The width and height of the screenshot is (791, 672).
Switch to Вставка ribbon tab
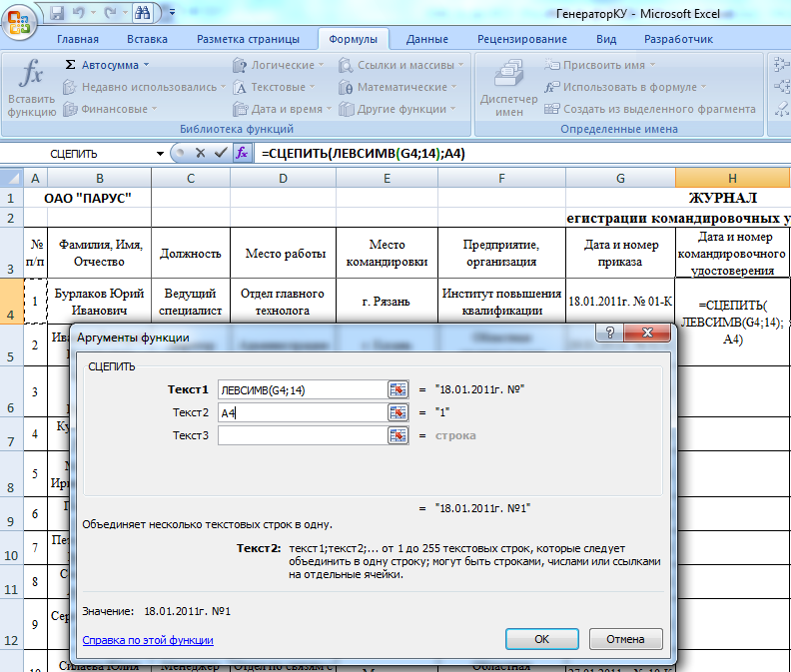click(x=147, y=39)
